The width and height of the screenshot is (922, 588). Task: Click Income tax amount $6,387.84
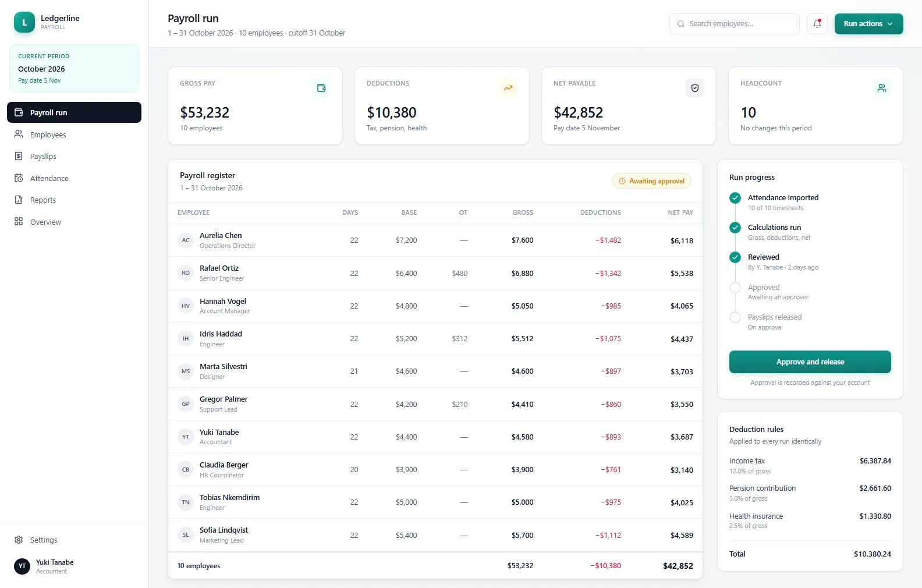coord(875,461)
